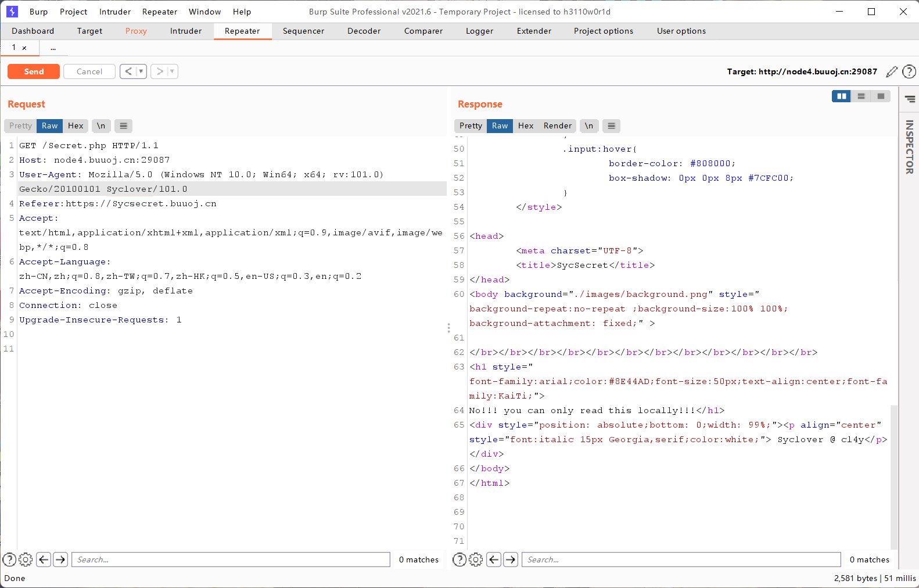Screen dimensions: 919x588
Task: Open the Project options tab
Action: (604, 31)
